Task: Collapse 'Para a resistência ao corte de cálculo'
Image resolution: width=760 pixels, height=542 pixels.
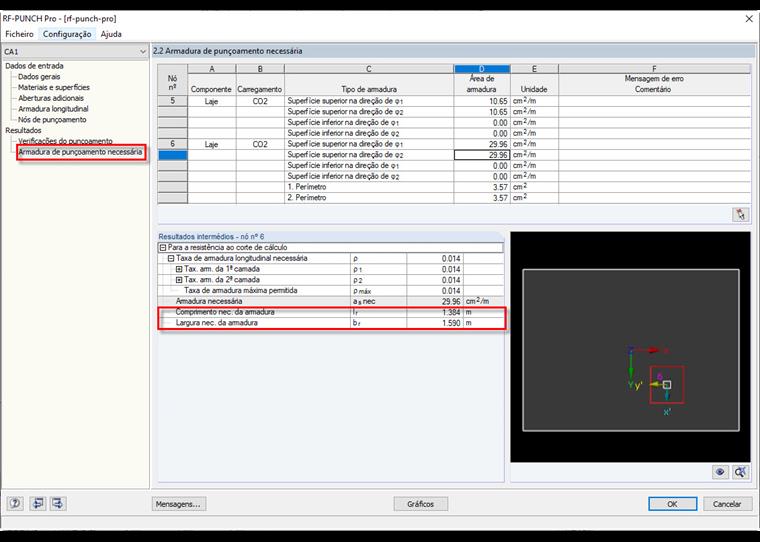Action: click(163, 247)
